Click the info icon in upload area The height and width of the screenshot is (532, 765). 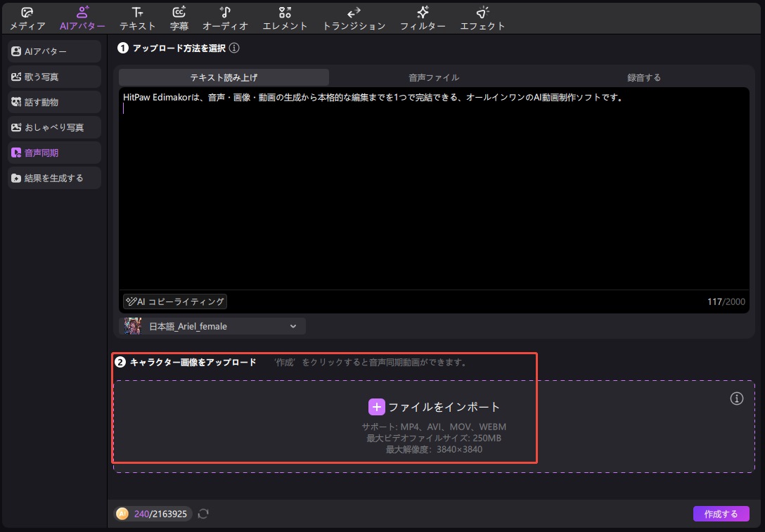(x=737, y=398)
